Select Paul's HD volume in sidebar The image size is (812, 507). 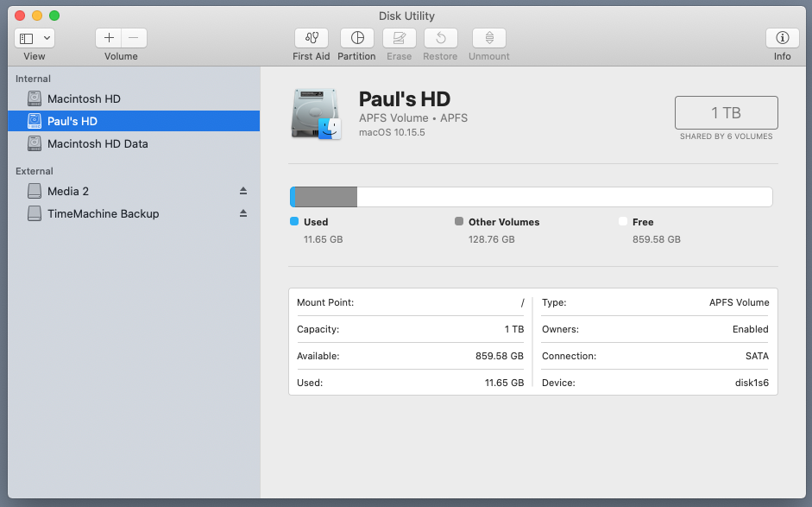(134, 121)
